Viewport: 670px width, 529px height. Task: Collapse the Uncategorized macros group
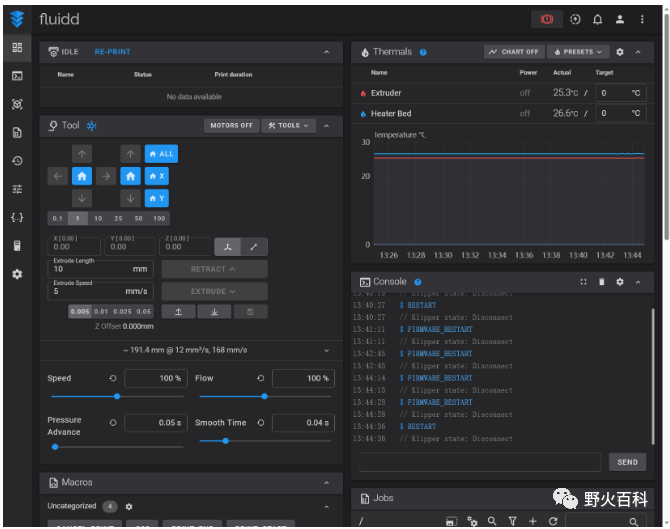tap(326, 506)
